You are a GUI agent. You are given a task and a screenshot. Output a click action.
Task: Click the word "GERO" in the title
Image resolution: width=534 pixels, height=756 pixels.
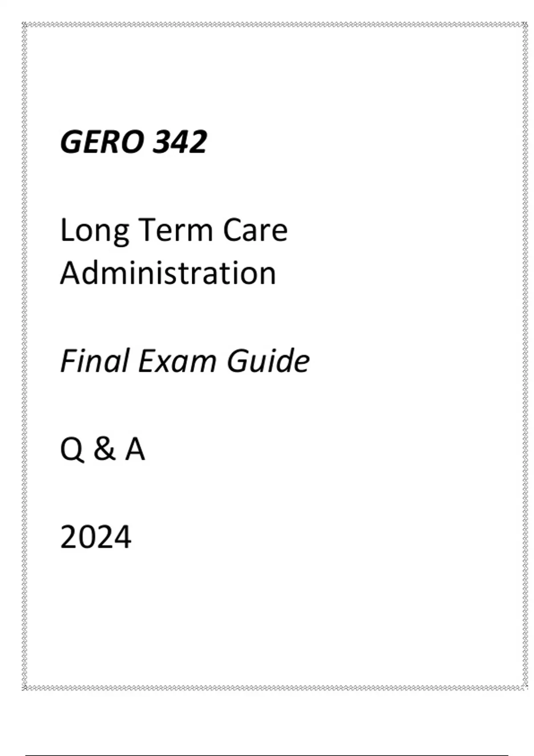102,142
